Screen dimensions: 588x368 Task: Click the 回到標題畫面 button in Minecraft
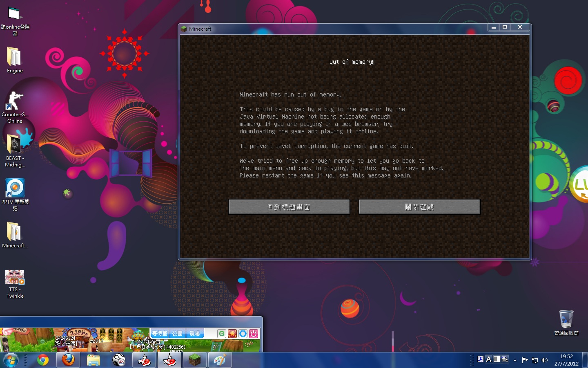tap(289, 207)
